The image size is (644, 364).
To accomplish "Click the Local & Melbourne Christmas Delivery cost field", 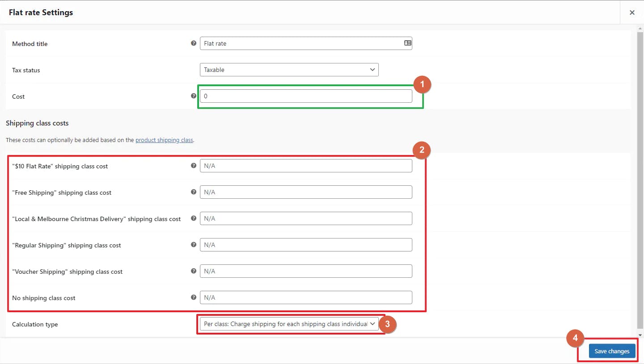I will (x=306, y=218).
